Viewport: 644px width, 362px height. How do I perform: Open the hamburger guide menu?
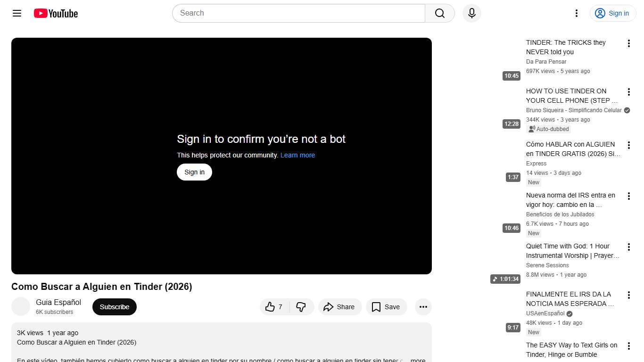tap(17, 13)
